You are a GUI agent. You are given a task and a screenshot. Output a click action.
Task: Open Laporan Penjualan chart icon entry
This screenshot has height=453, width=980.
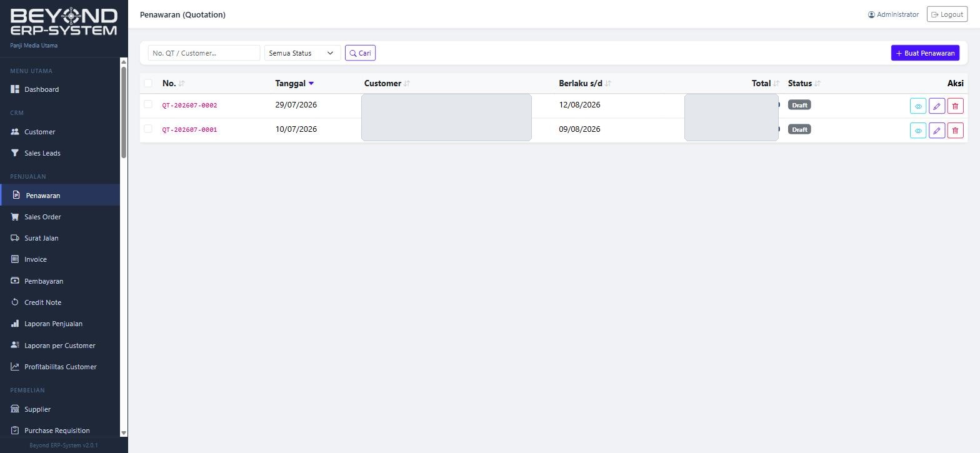click(60, 324)
